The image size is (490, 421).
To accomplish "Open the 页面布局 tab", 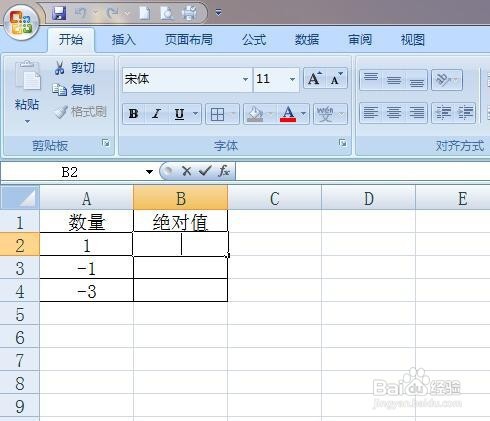I will pos(189,40).
